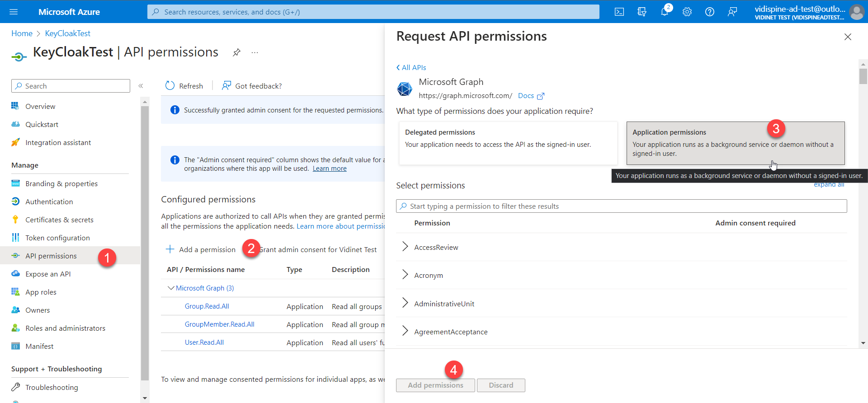The width and height of the screenshot is (868, 403).
Task: Select the Application permissions option
Action: click(x=735, y=143)
